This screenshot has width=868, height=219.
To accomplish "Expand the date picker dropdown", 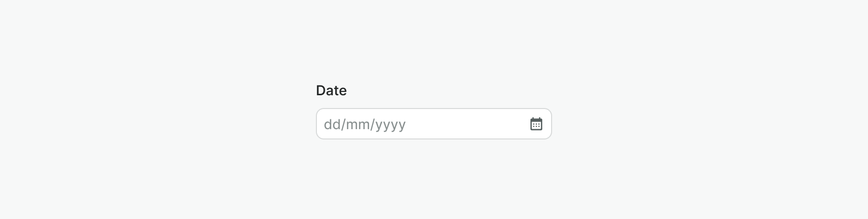I will click(536, 124).
